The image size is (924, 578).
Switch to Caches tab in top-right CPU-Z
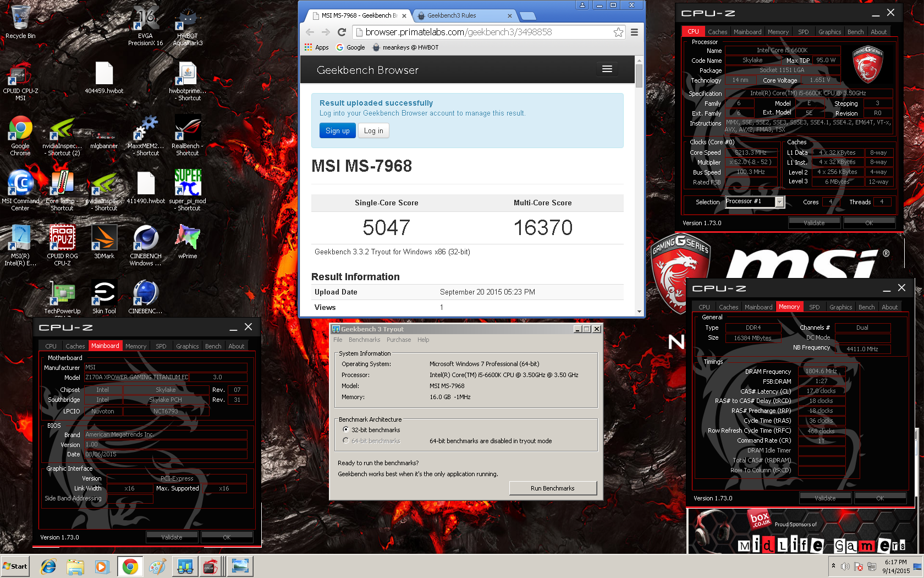coord(717,32)
